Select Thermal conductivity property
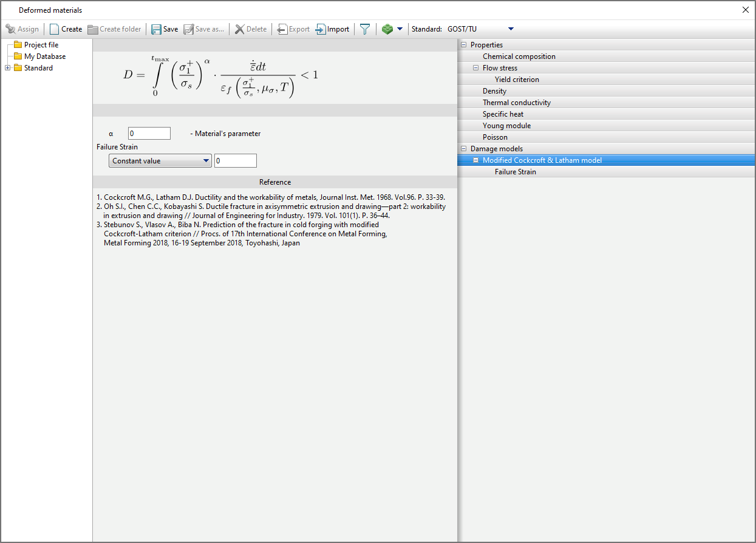The image size is (756, 543). [x=516, y=103]
